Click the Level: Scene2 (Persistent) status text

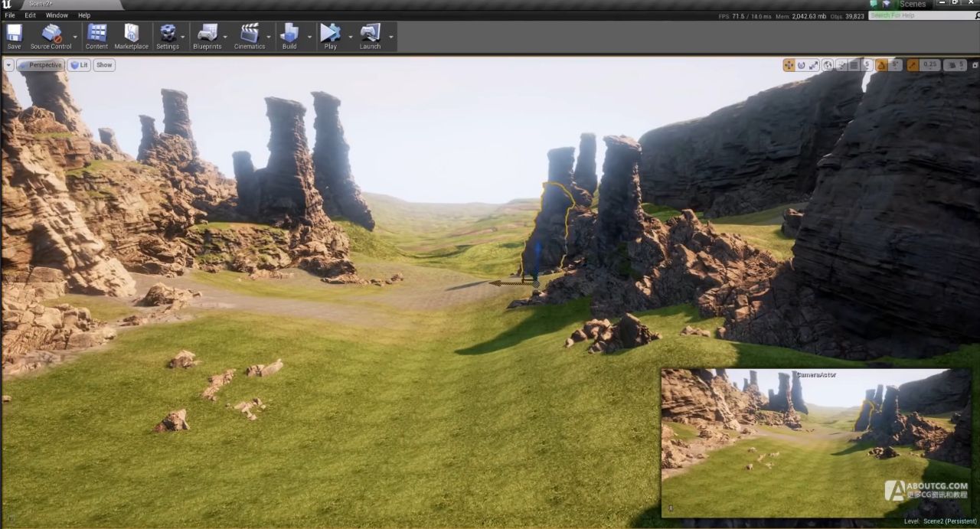tap(939, 521)
